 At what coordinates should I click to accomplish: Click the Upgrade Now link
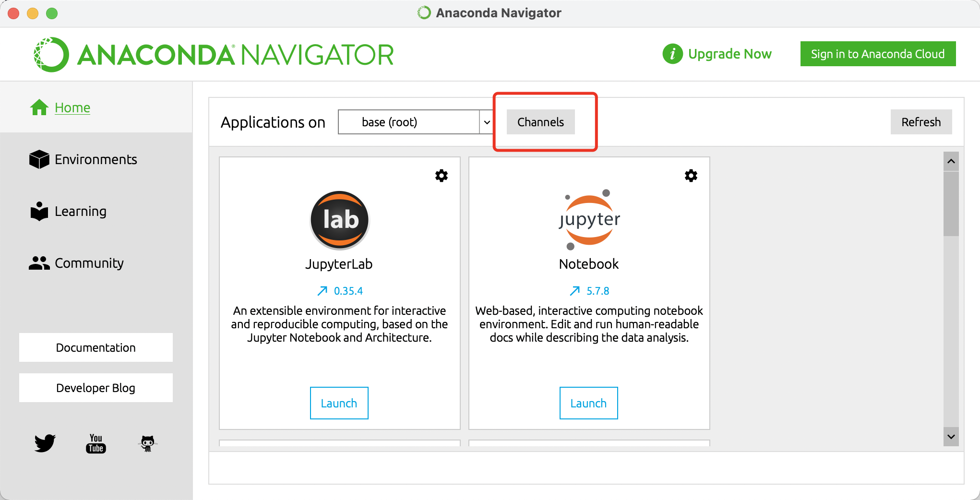(x=729, y=54)
